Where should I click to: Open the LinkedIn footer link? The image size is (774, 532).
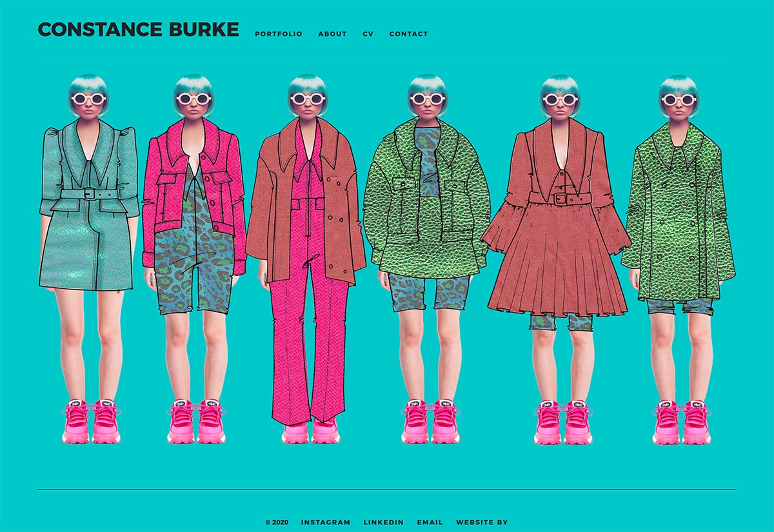pos(384,522)
